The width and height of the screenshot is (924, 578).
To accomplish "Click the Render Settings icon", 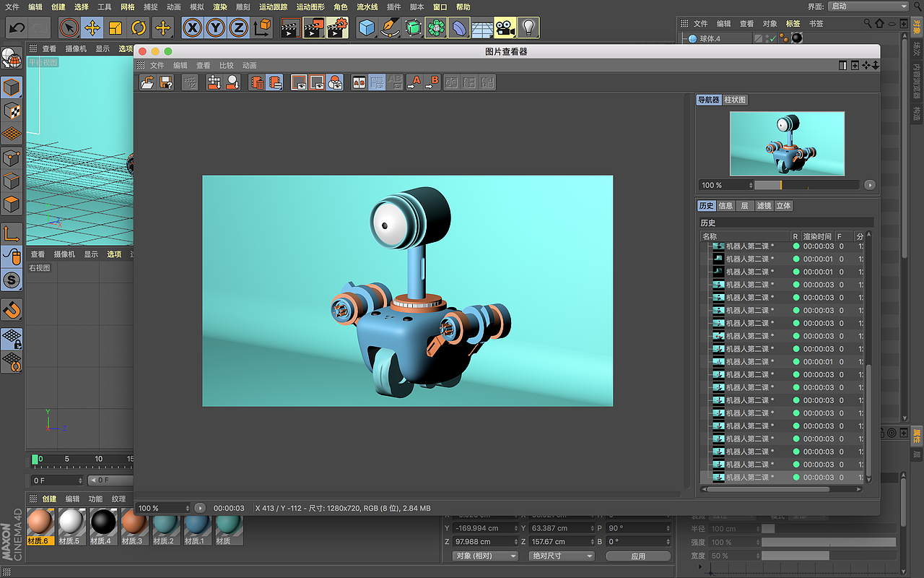I will pyautogui.click(x=337, y=27).
